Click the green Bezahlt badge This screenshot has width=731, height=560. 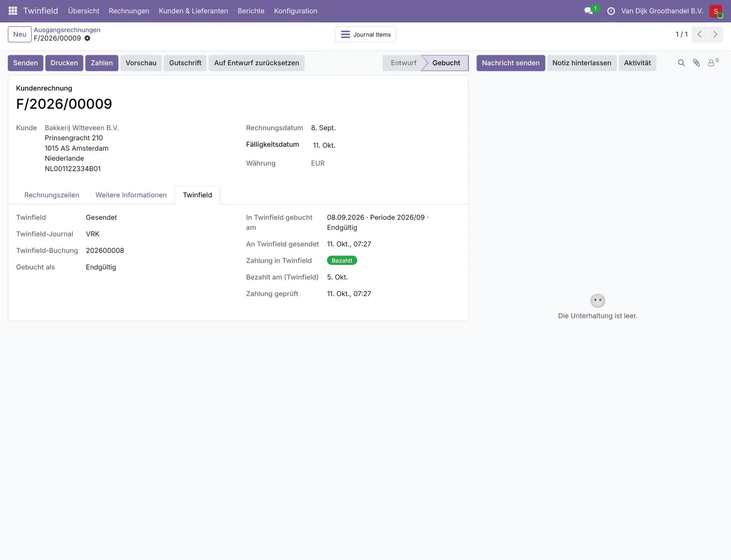342,260
